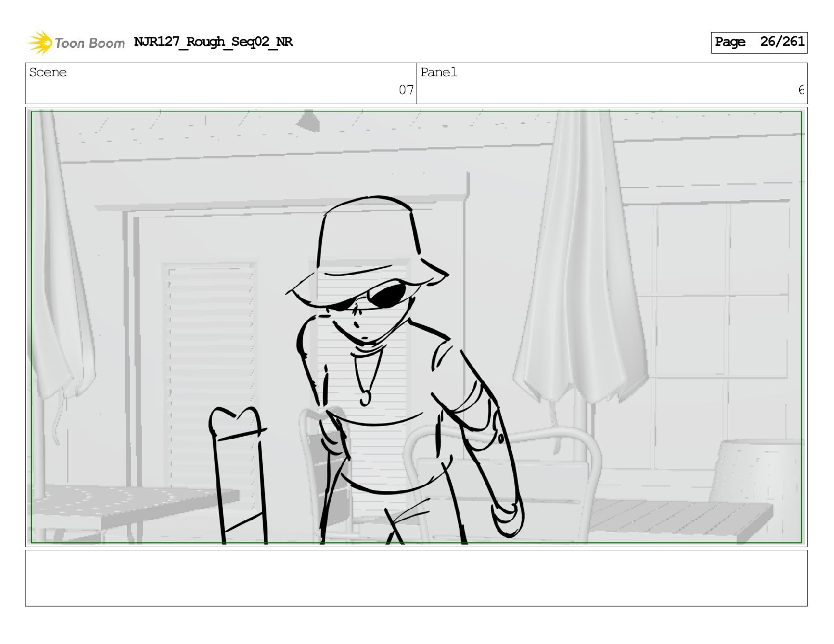
Task: Click the scene number 07
Action: tap(406, 90)
